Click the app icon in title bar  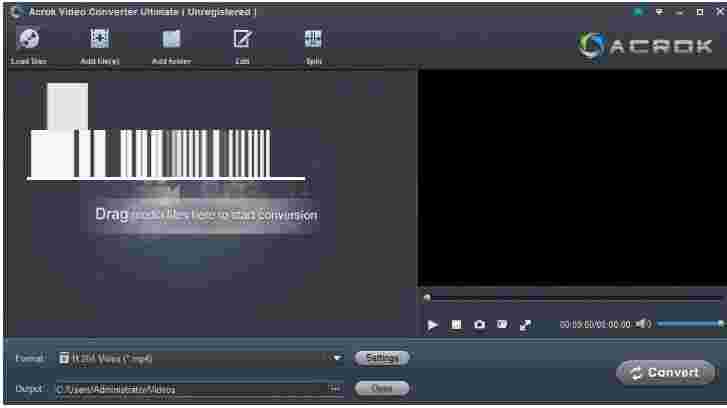click(x=16, y=12)
